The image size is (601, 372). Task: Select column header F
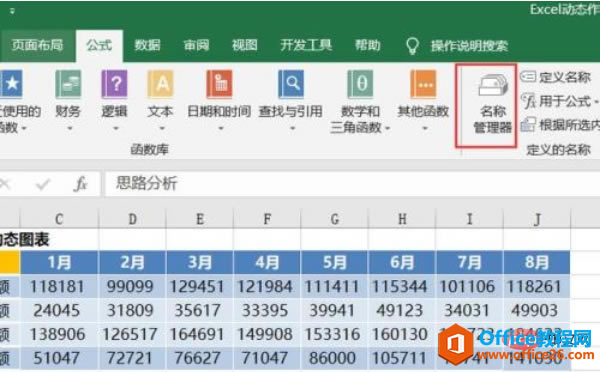(267, 219)
